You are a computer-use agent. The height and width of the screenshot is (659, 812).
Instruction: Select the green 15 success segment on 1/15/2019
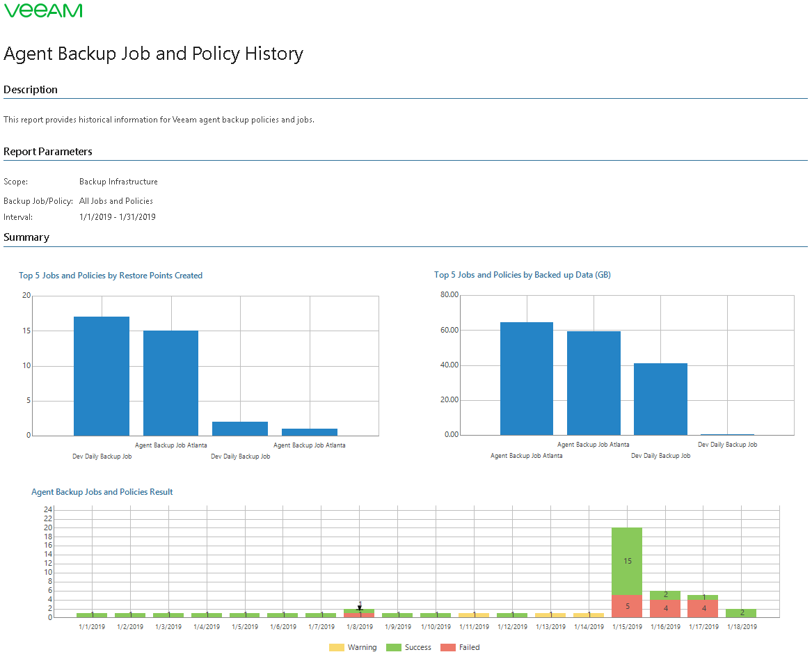pyautogui.click(x=627, y=561)
